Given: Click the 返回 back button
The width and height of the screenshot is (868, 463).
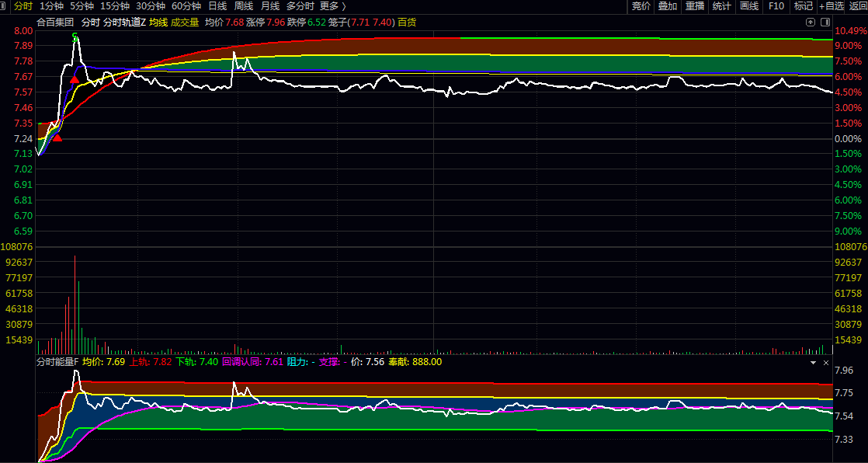Looking at the screenshot, I should pyautogui.click(x=858, y=6).
